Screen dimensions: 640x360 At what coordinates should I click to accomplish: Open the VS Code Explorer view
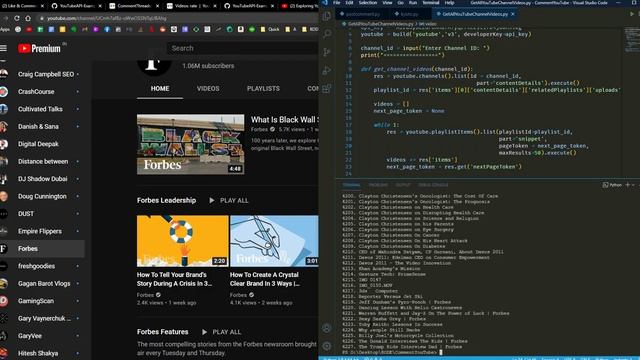point(327,16)
